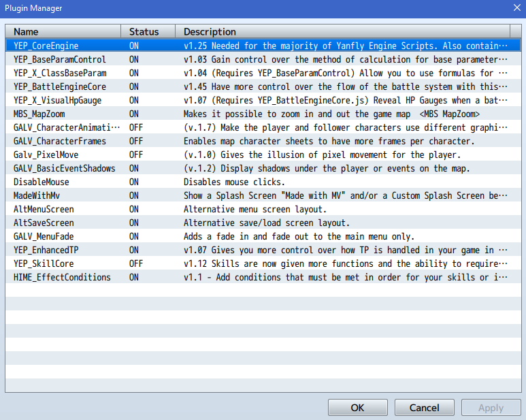Screen dimensions: 526x420
Task: Click the v1.12 Skills description
Action: click(346, 263)
